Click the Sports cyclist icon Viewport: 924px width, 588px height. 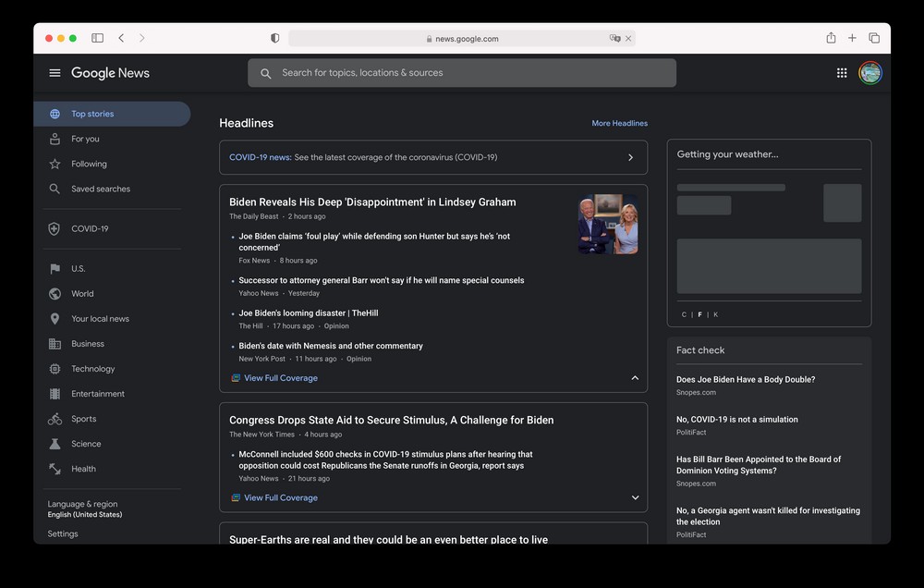(x=55, y=419)
